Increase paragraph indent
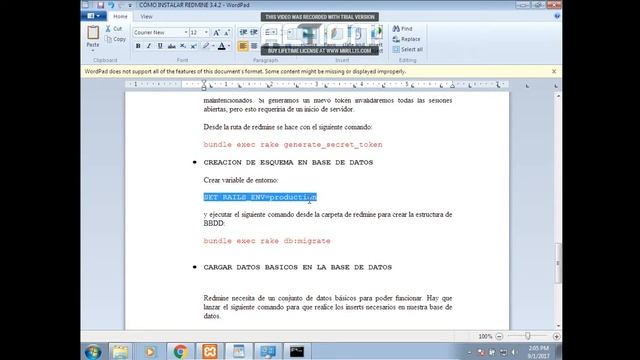The height and width of the screenshot is (360, 640). 254,32
